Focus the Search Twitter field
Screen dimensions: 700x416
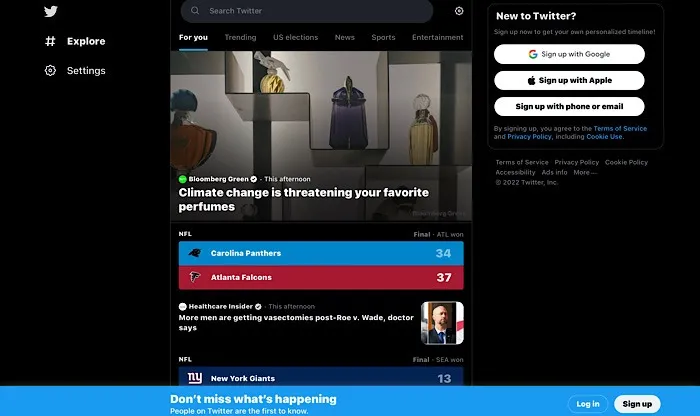pyautogui.click(x=307, y=11)
